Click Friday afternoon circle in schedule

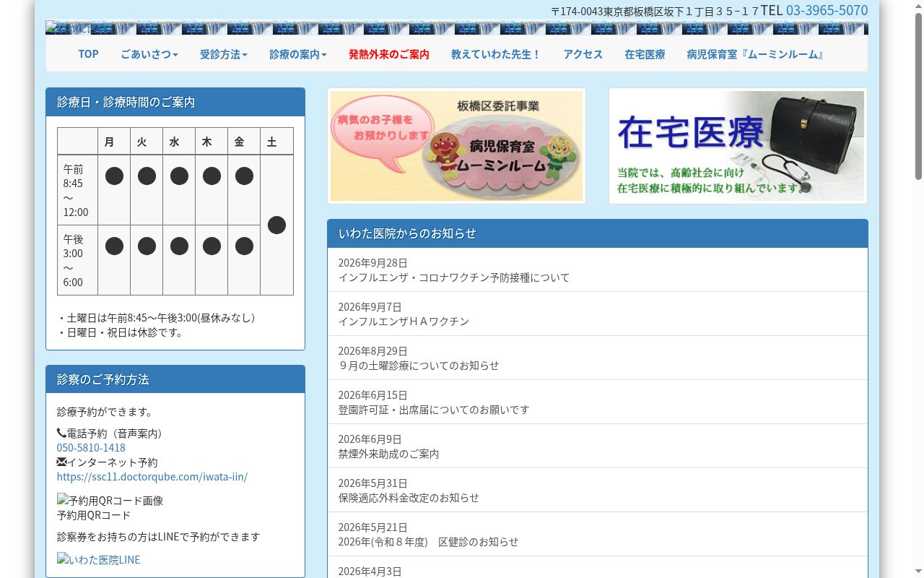(x=244, y=246)
